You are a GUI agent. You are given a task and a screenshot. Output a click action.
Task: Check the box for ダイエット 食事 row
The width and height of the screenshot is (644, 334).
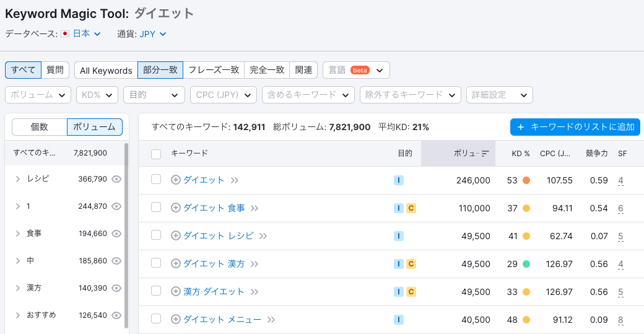(x=156, y=208)
